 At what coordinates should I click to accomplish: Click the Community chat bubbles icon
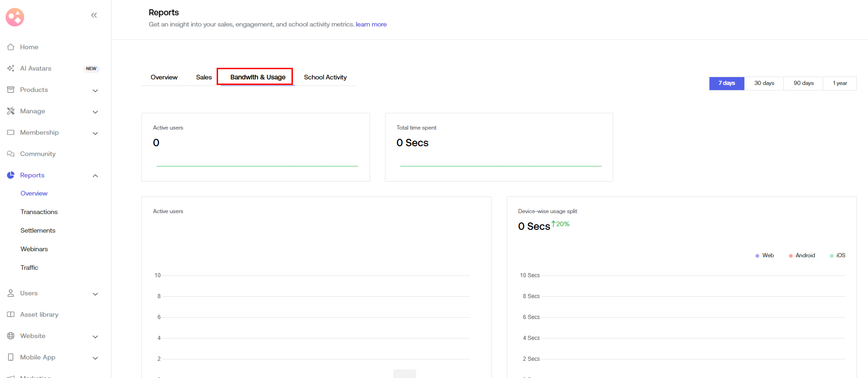click(11, 154)
